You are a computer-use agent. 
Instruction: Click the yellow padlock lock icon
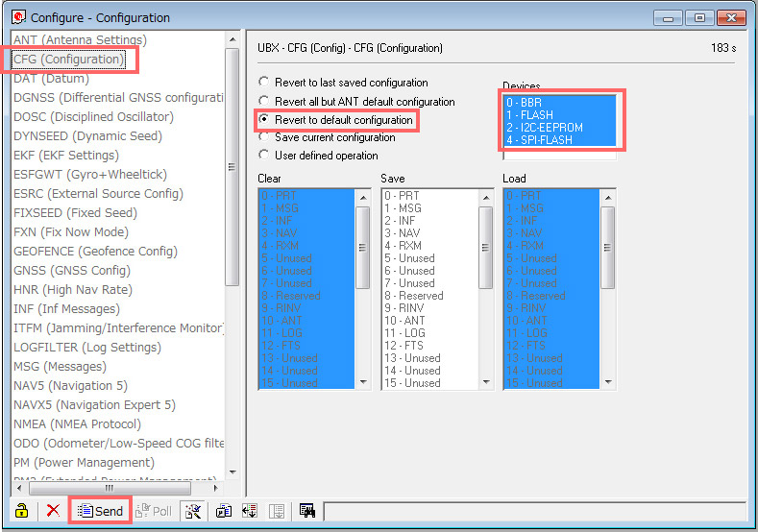(21, 511)
